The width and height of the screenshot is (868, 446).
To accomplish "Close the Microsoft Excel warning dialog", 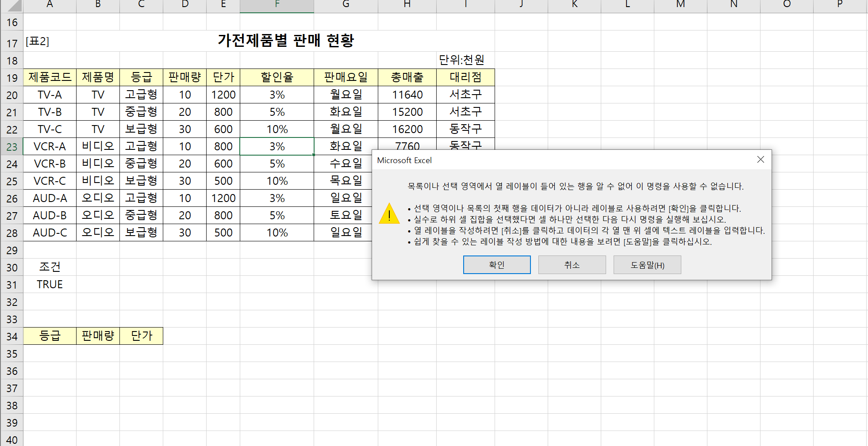I will 760,160.
